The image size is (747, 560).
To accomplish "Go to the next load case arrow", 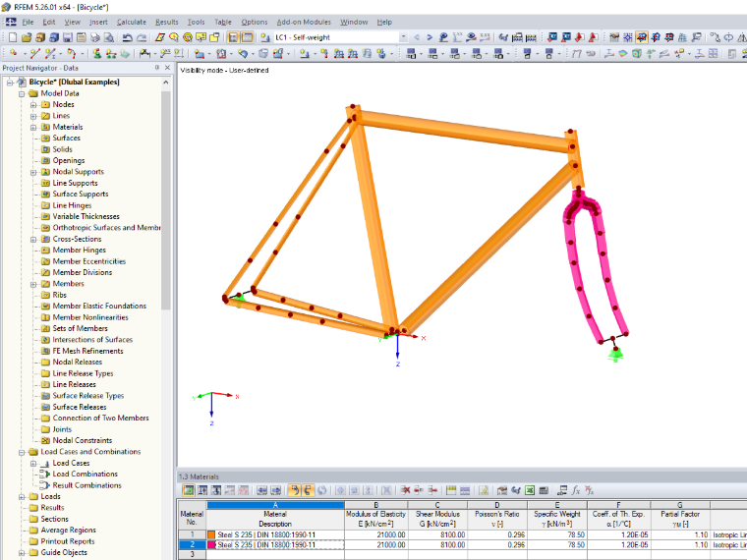I will pyautogui.click(x=430, y=37).
